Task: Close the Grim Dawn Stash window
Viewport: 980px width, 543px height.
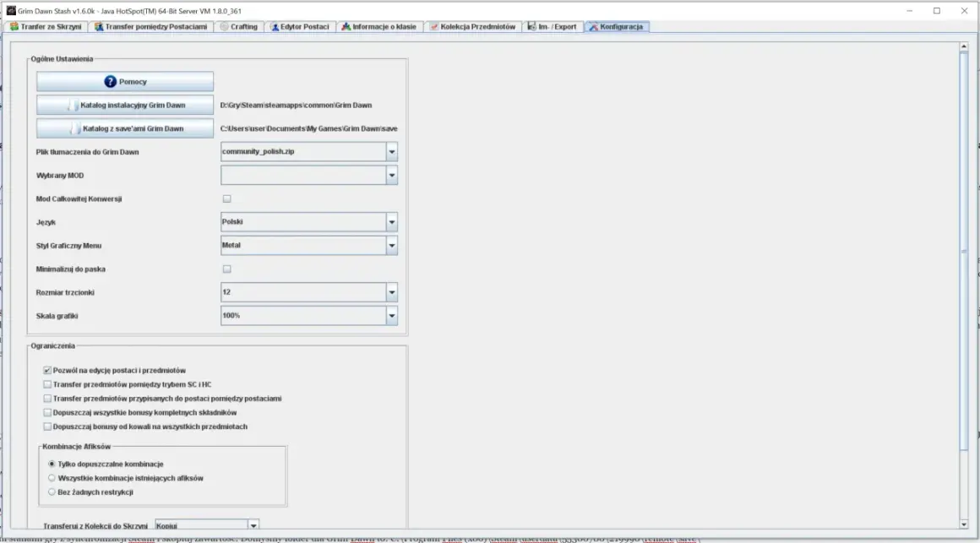Action: 965,11
